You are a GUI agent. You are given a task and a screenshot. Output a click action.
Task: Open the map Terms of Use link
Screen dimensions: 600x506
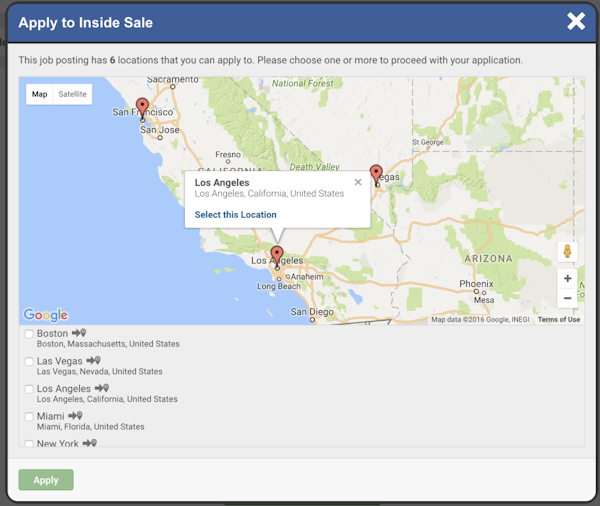pyautogui.click(x=558, y=320)
